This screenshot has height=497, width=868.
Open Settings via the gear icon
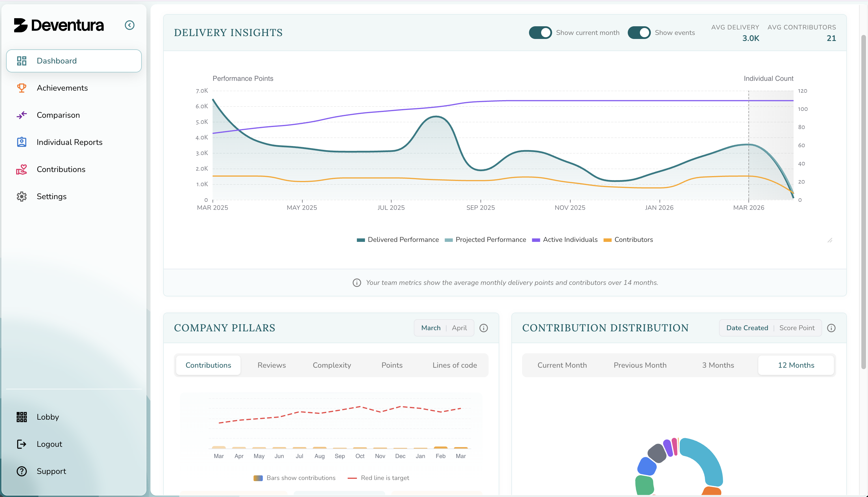coord(21,196)
